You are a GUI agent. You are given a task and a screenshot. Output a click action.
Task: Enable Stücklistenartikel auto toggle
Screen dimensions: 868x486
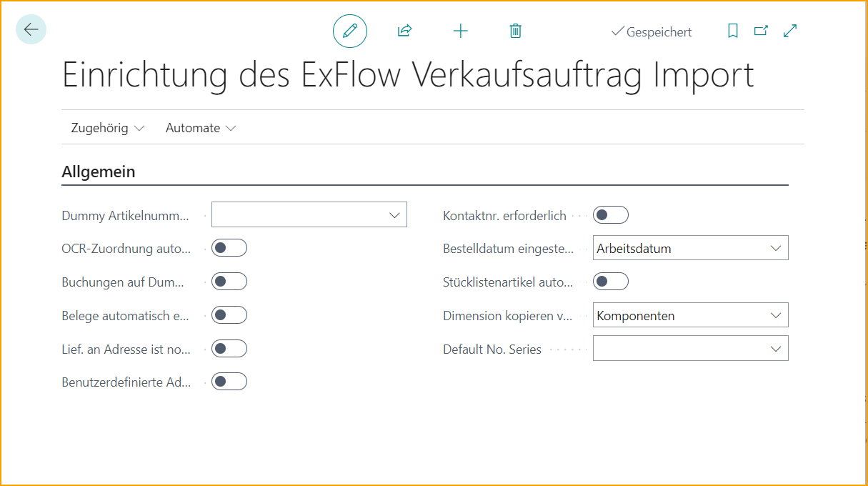click(611, 281)
